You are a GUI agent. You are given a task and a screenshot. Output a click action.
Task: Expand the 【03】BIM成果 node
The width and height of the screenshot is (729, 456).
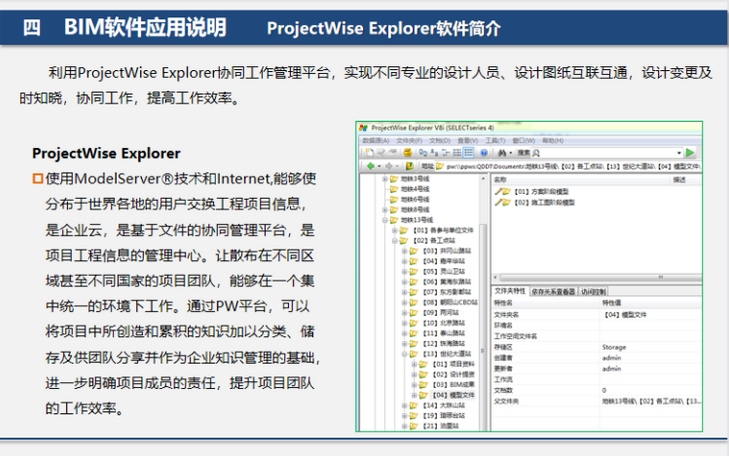[414, 384]
